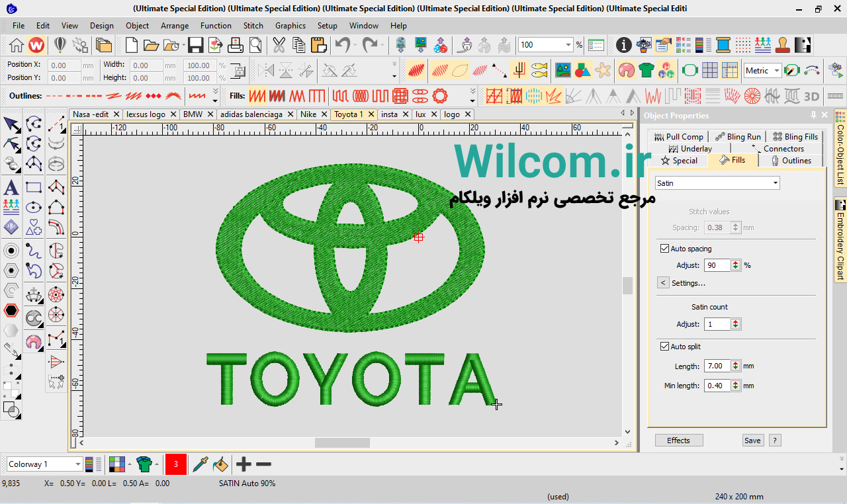Select the red color swatch number 3
Screen dimensions: 847x504
(x=176, y=464)
